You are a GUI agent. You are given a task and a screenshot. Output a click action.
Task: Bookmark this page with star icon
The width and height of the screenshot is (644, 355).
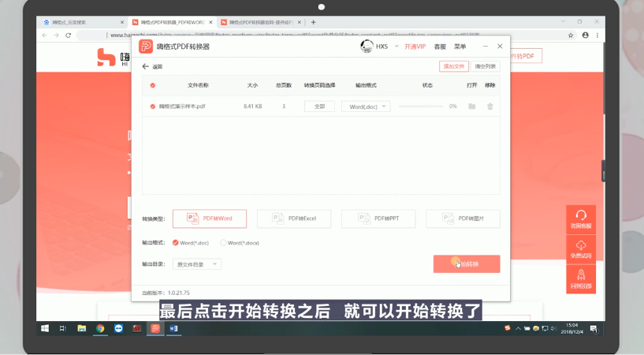571,35
